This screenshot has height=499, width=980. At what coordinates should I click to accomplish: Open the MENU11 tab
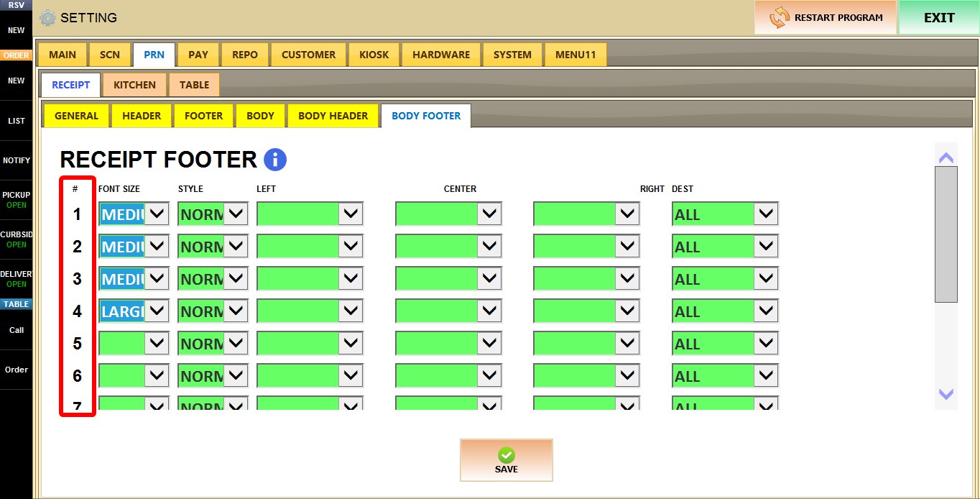(575, 55)
